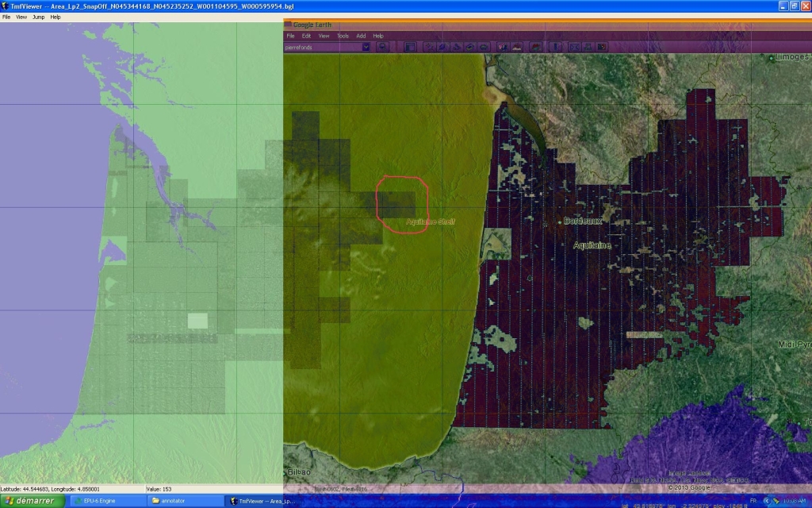Close the TmfViewer window

[806, 6]
